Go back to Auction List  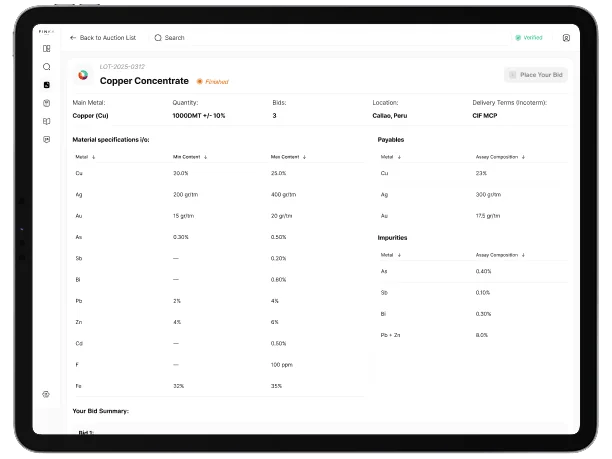[x=103, y=37]
